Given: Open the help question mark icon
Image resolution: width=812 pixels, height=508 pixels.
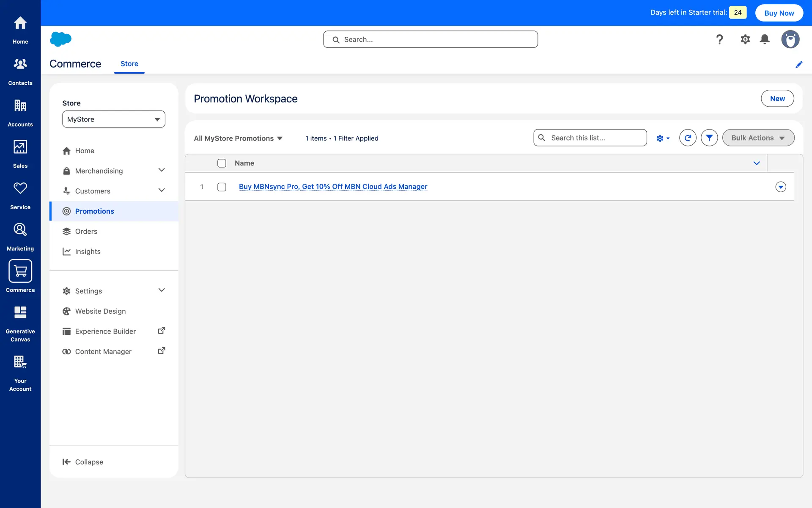Looking at the screenshot, I should [x=719, y=39].
